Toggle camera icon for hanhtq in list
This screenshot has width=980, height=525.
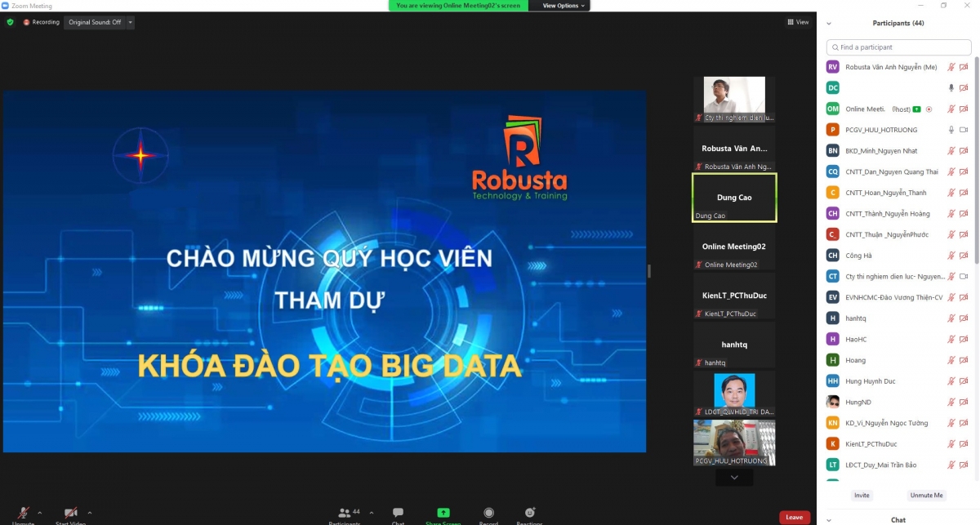[x=964, y=318]
